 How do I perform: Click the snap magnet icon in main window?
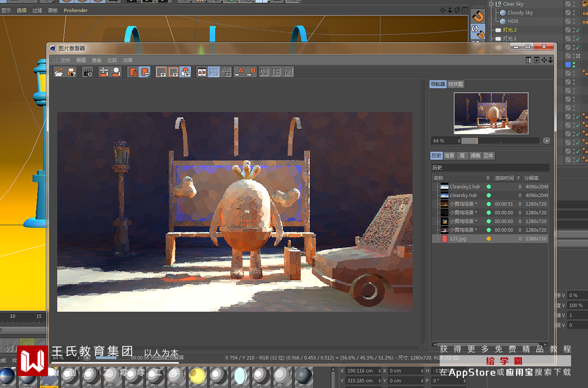click(478, 16)
